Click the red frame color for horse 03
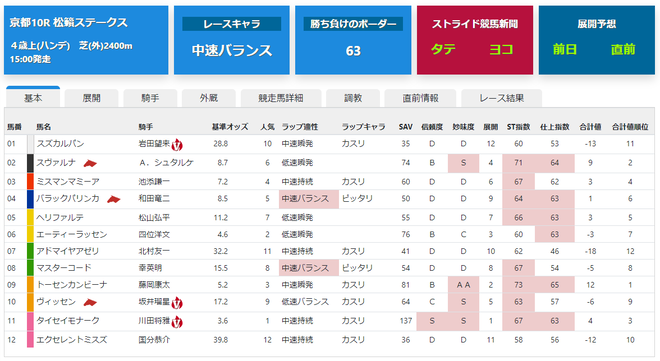Viewport: 660px width, 361px height. tap(30, 182)
